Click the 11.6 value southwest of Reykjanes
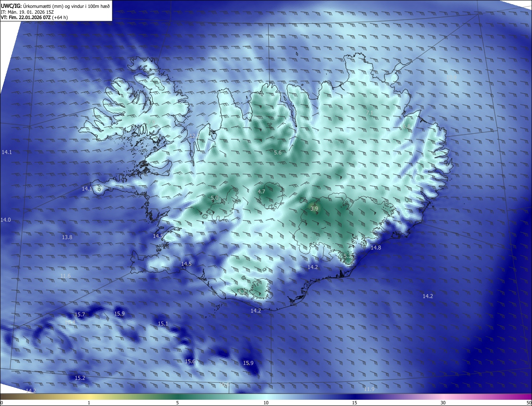Viewport: 532px width, 406px height. (66, 276)
